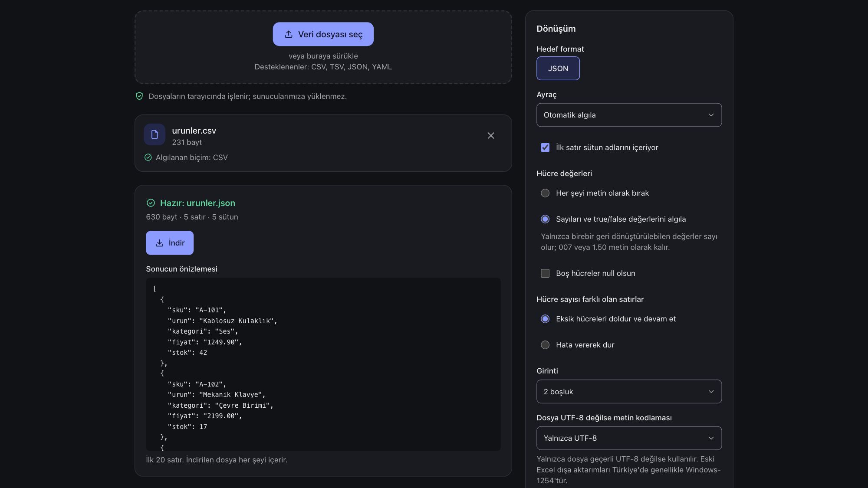Select the JSON target format tab
The width and height of the screenshot is (868, 488).
[558, 69]
